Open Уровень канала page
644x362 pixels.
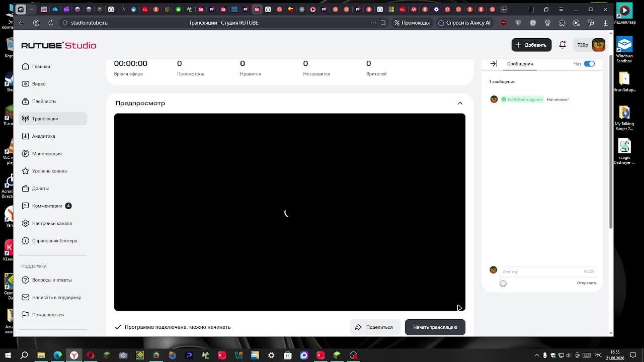point(53,171)
